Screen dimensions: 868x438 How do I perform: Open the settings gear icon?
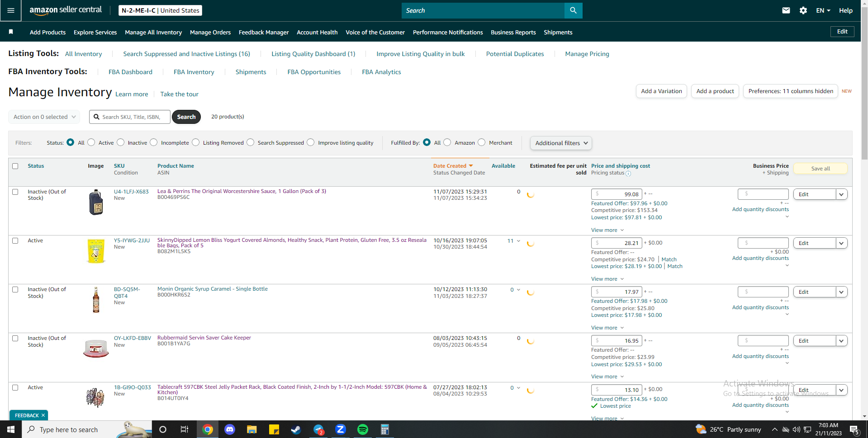(x=803, y=10)
